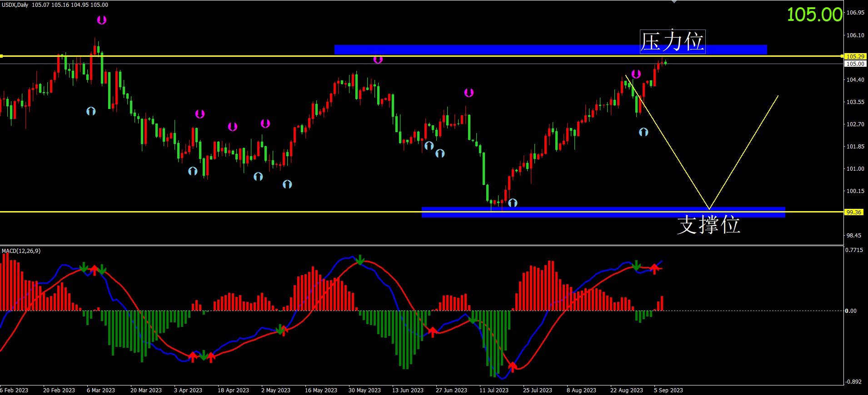Click the large green 105.00 price text
This screenshot has height=395, width=868.
814,15
